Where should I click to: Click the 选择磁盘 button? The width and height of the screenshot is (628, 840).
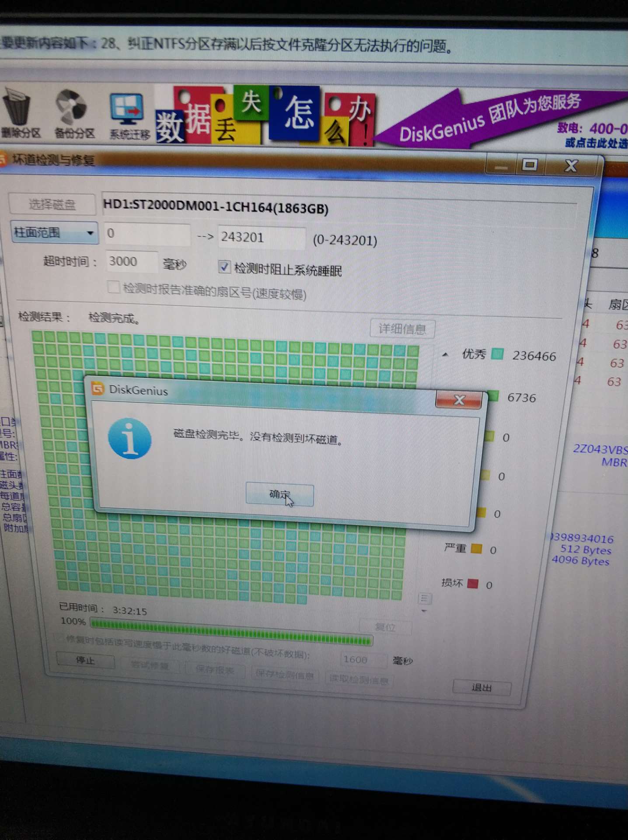52,204
